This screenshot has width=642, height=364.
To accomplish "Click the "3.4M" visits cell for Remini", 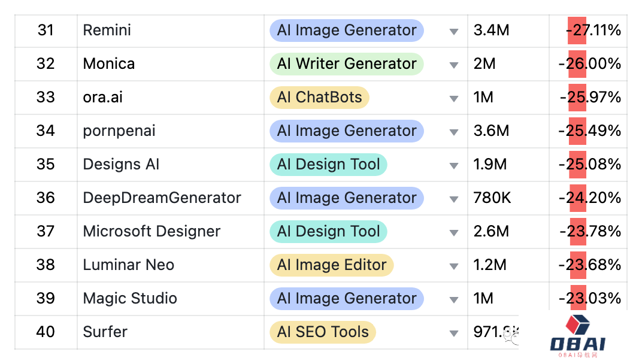I will [x=508, y=31].
